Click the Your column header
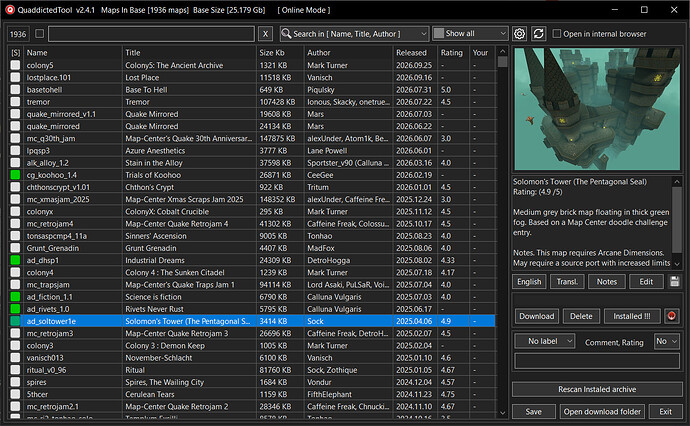Viewport: 690px width, 426px height. (482, 52)
